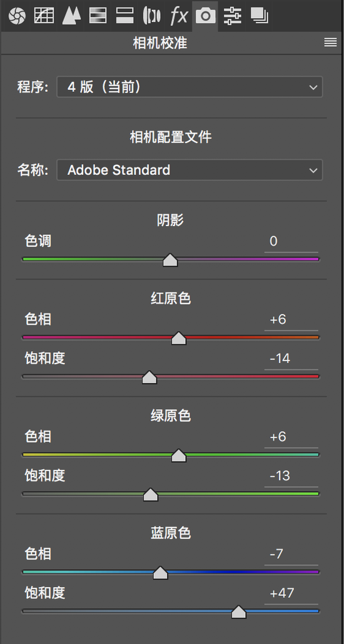Open the Detail panel triangles icon

(x=71, y=16)
